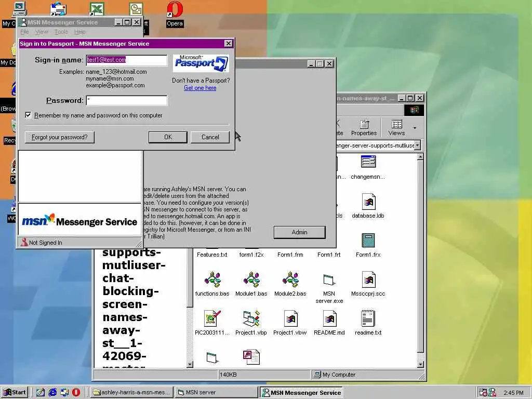Select the database.ldb file icon
The width and height of the screenshot is (532, 399).
(368, 202)
